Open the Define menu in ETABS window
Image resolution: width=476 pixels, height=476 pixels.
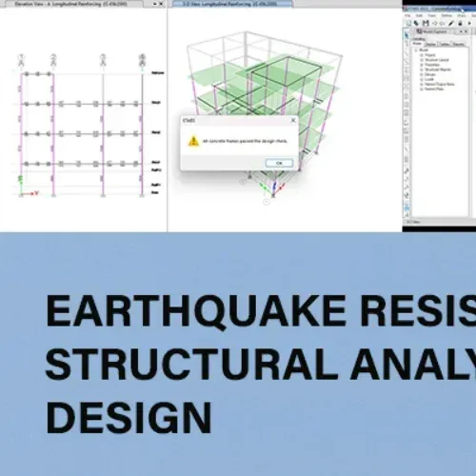point(446,15)
